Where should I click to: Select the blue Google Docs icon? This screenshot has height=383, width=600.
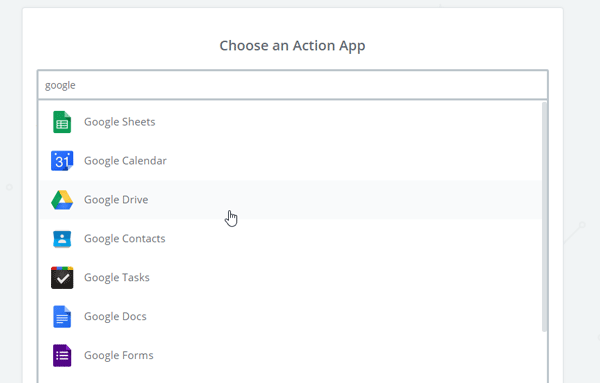click(x=62, y=316)
